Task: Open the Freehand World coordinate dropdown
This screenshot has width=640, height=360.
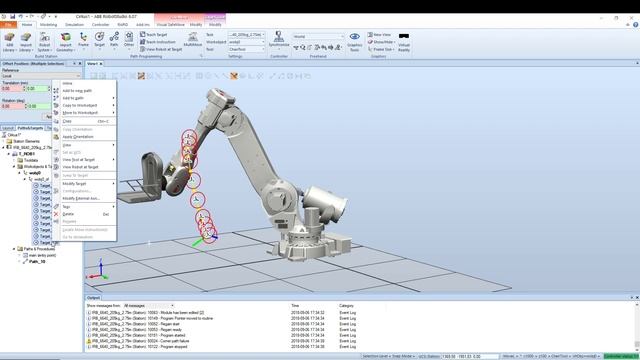Action: pos(318,37)
